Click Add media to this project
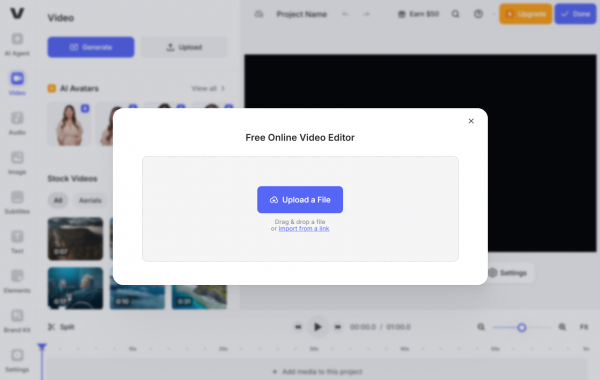The width and height of the screenshot is (600, 380). 317,372
